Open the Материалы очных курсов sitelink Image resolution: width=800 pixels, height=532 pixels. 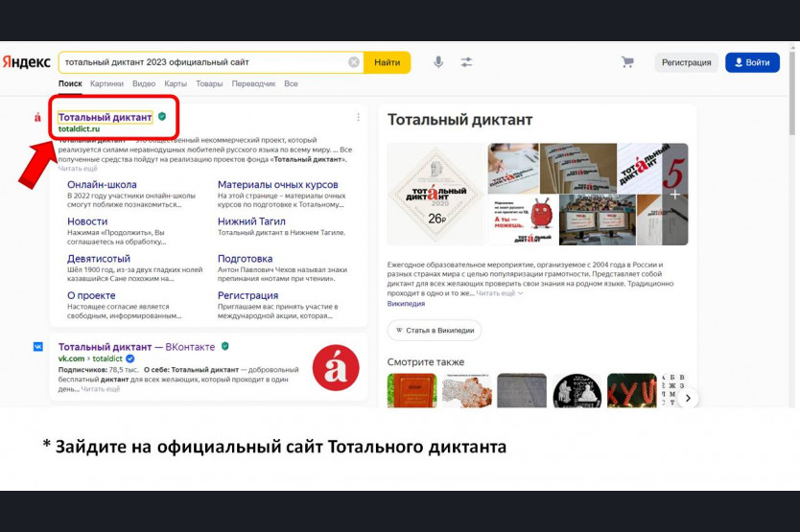[277, 185]
